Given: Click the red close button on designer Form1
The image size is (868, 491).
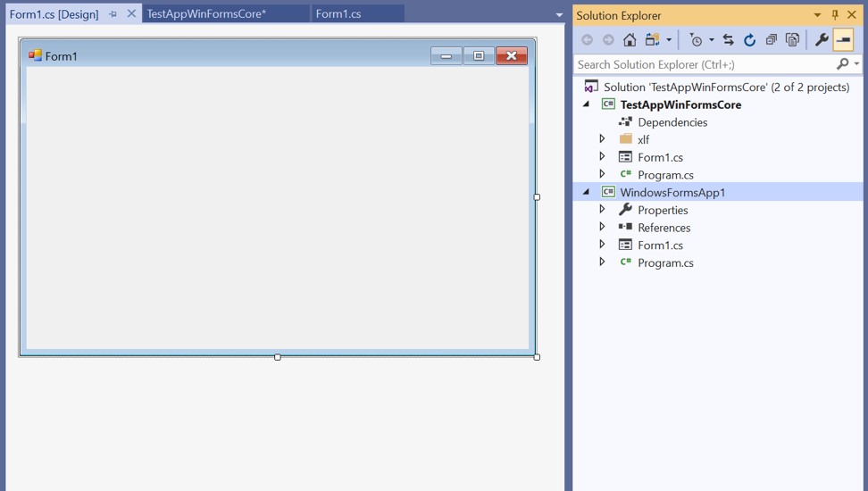Looking at the screenshot, I should pyautogui.click(x=512, y=56).
